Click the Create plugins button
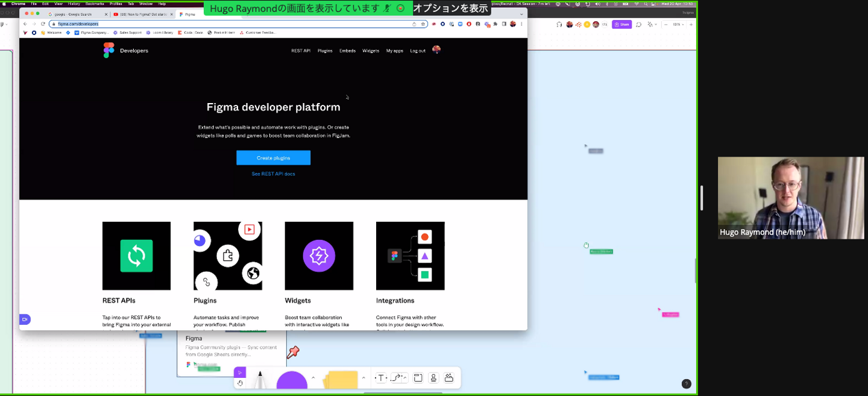 273,158
